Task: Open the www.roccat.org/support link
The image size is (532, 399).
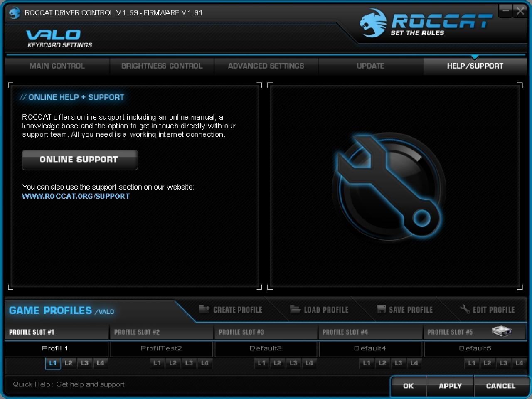Action: 76,196
